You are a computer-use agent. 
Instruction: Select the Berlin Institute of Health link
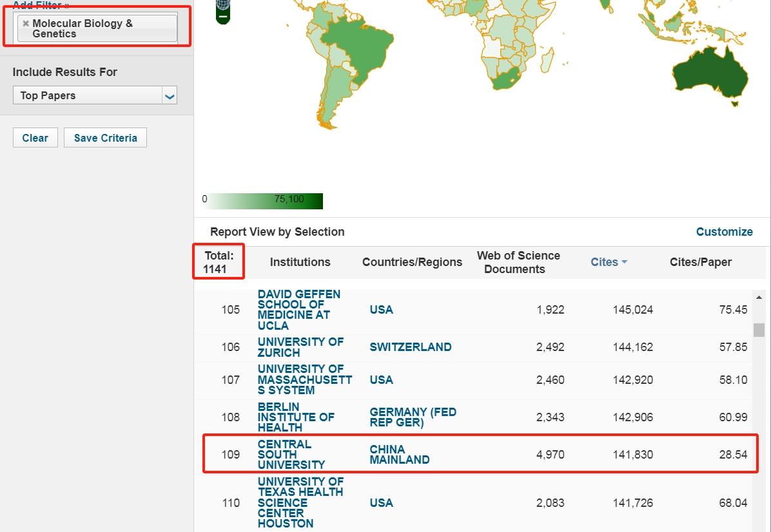pos(296,417)
